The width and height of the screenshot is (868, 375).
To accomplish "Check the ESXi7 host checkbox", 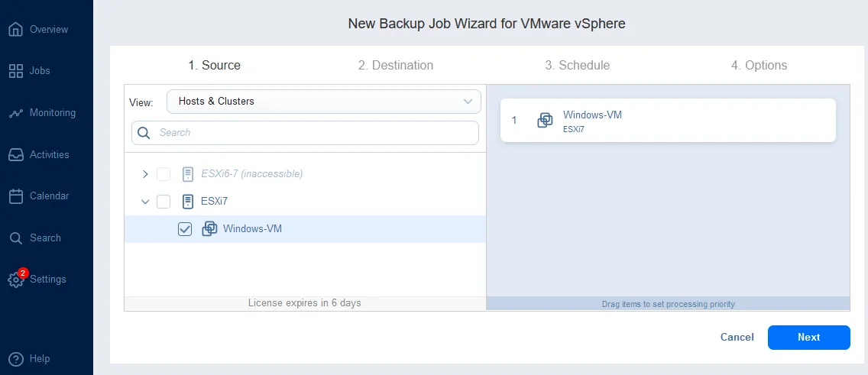I will 164,202.
